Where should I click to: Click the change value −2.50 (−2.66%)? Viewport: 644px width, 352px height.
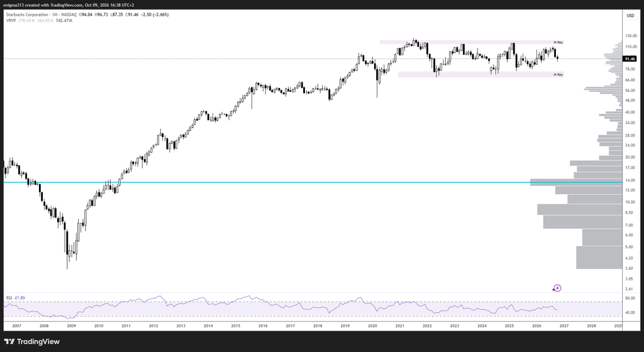(x=155, y=14)
